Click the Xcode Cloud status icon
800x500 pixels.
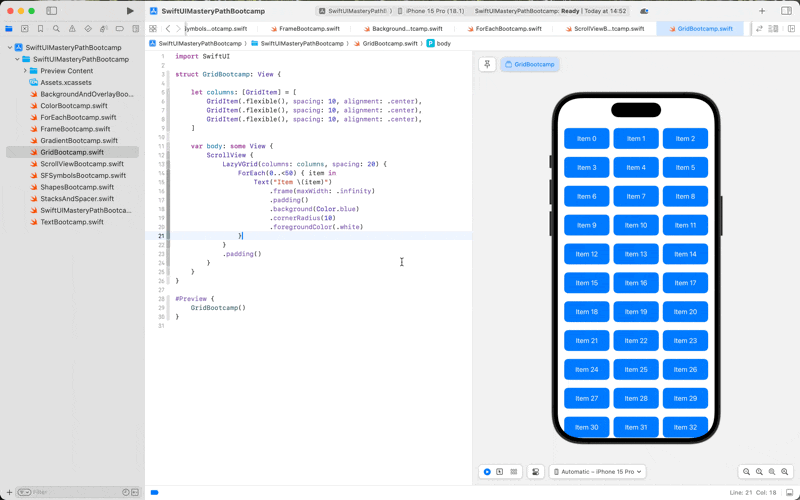(x=644, y=11)
